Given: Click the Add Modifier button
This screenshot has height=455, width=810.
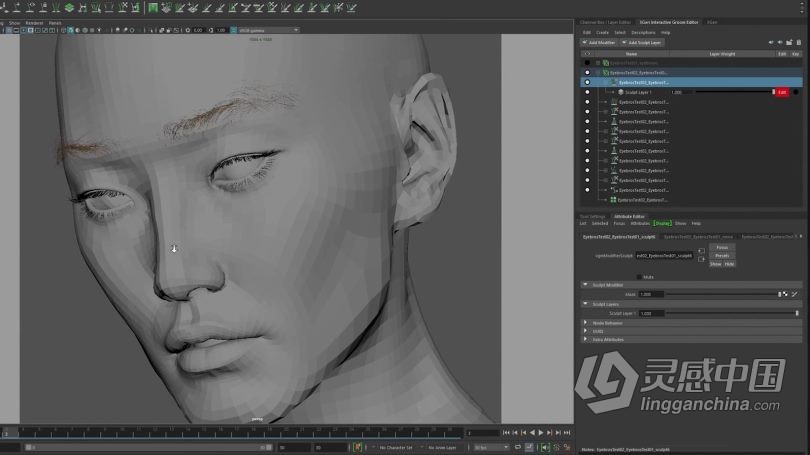Looking at the screenshot, I should 599,42.
